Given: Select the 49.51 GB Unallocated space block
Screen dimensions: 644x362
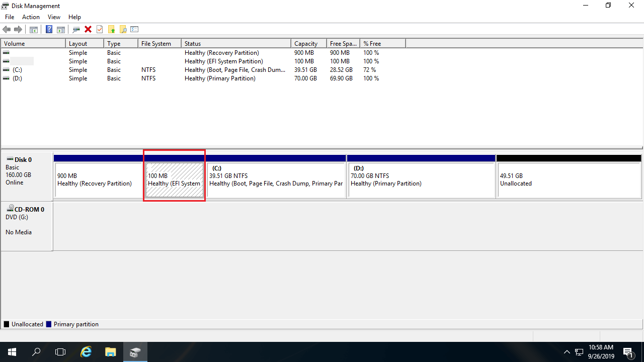Looking at the screenshot, I should pos(569,179).
